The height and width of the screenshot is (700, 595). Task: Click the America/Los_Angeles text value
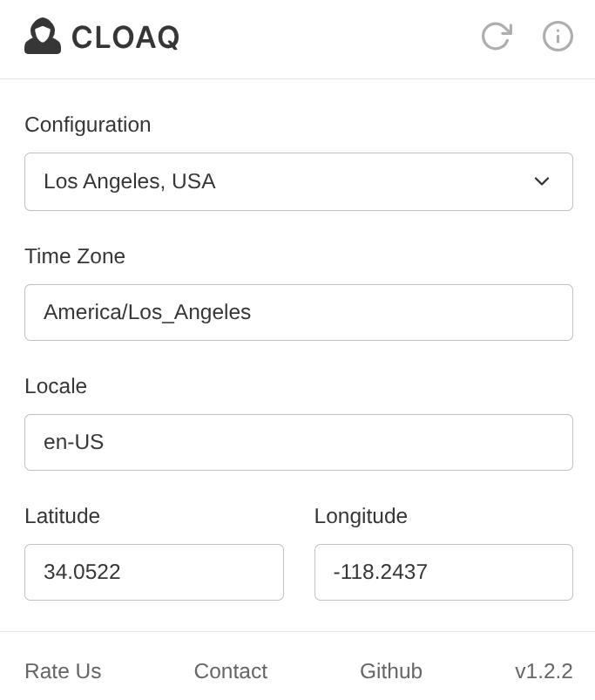coord(147,312)
